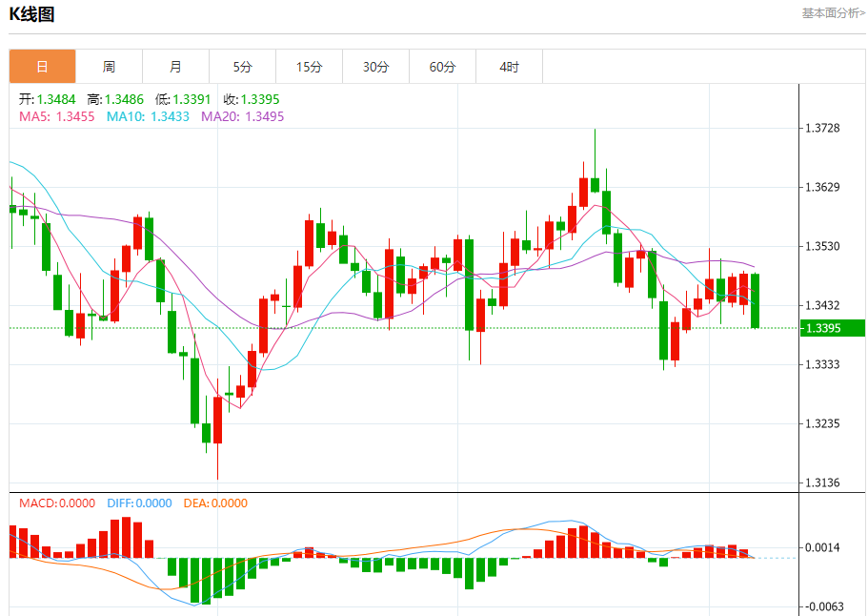The width and height of the screenshot is (868, 616).
Task: Click the MA10: 1.3433 label
Action: [x=148, y=116]
